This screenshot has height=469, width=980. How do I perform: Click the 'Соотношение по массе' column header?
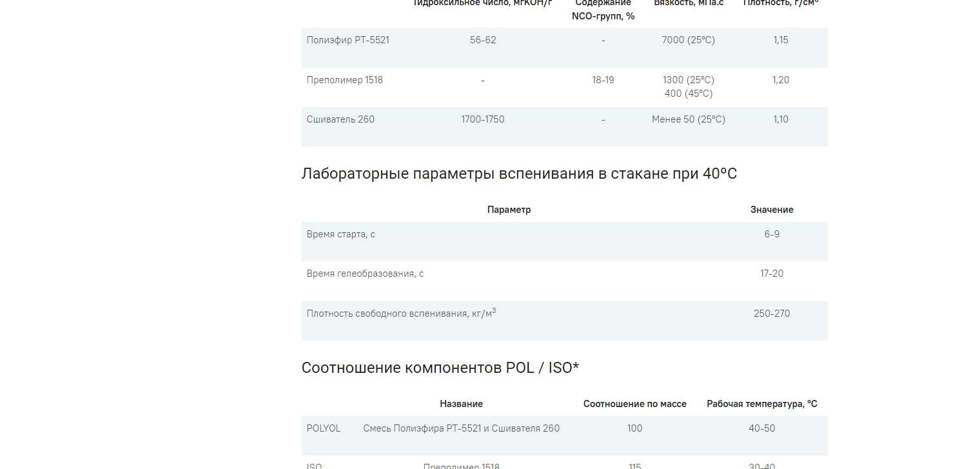(x=635, y=404)
